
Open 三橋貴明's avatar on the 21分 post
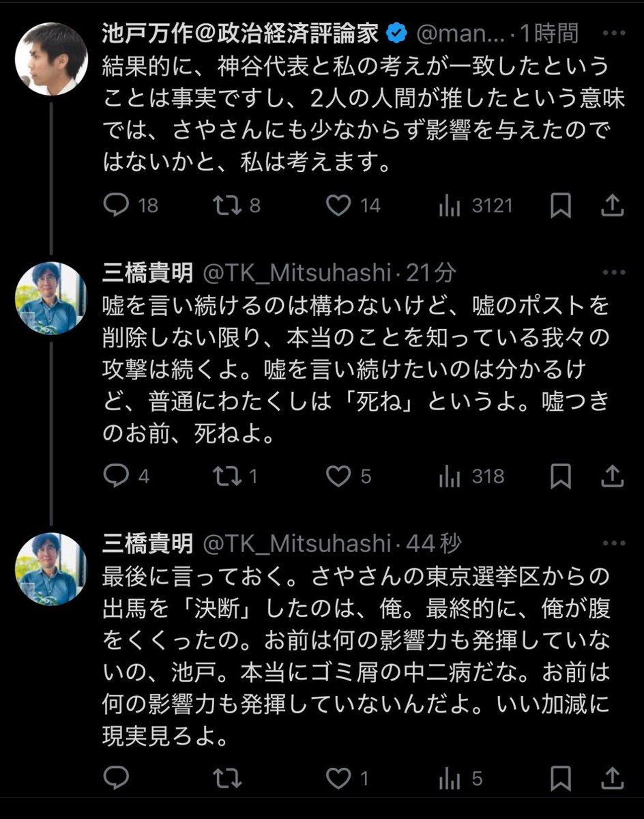[52, 298]
